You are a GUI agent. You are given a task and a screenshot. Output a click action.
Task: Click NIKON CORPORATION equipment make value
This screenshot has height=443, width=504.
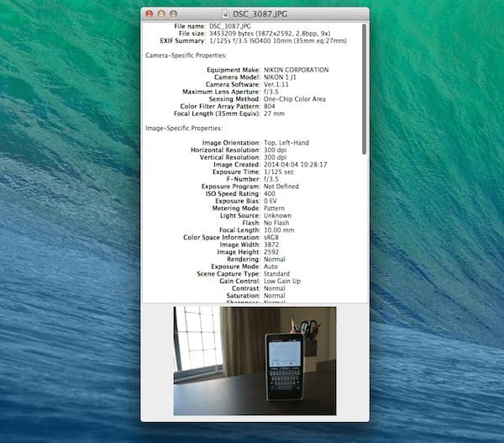296,70
